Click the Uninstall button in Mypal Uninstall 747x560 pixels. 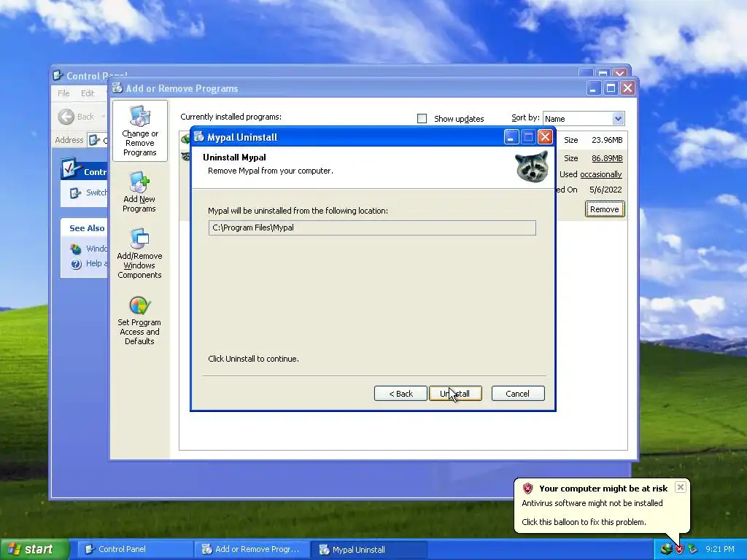455,393
